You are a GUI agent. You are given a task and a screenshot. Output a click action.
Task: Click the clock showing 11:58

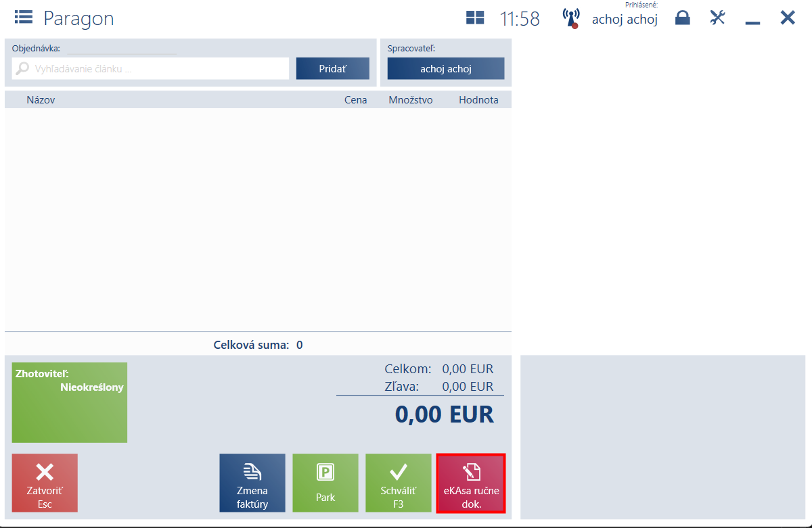(520, 19)
